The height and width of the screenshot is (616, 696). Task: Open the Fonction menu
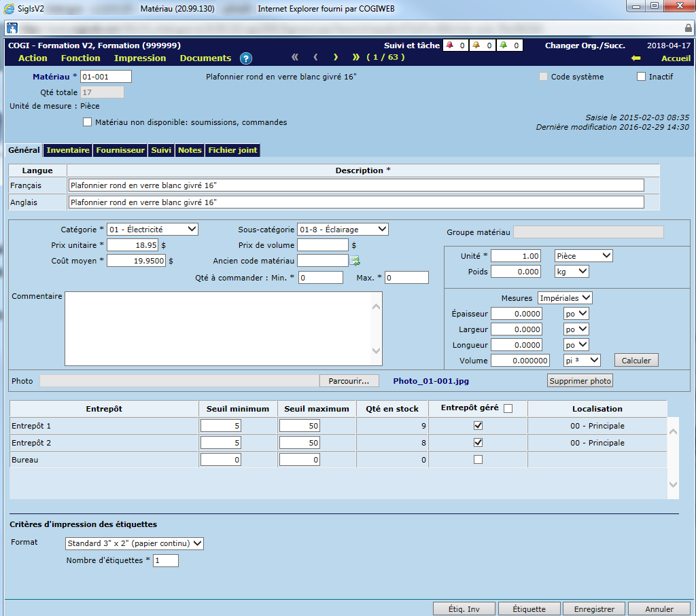pos(80,58)
